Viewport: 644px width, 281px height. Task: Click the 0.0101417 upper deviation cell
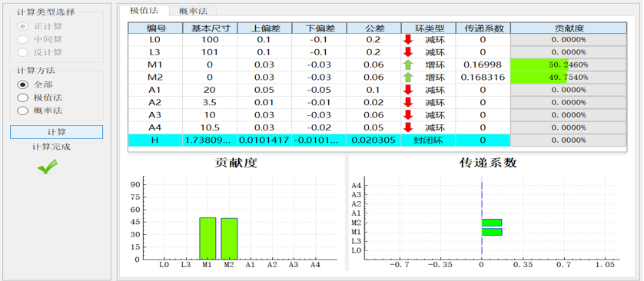(265, 140)
